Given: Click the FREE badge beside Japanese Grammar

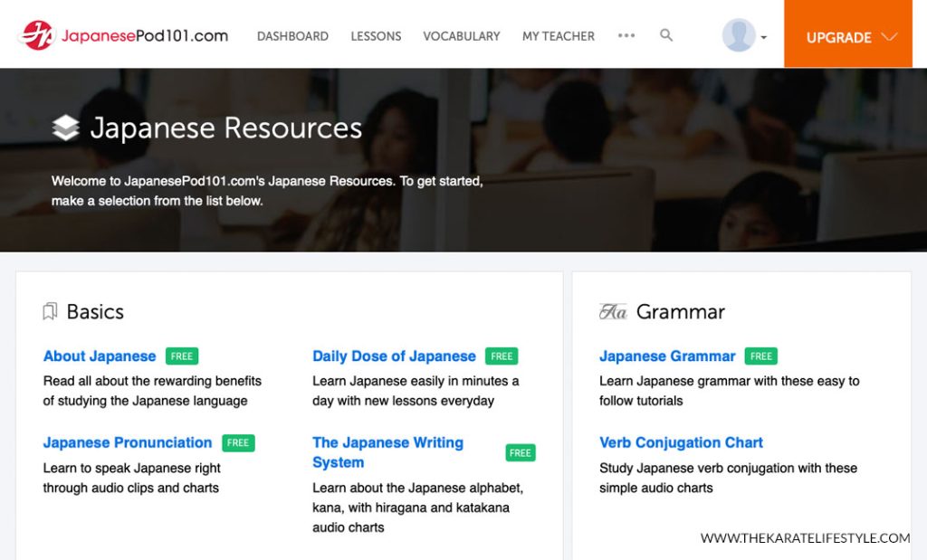Looking at the screenshot, I should [x=761, y=356].
